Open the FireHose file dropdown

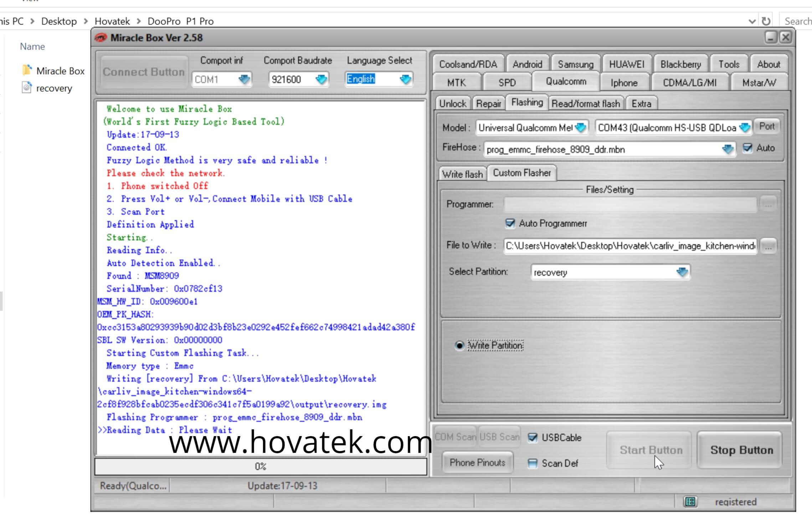728,149
